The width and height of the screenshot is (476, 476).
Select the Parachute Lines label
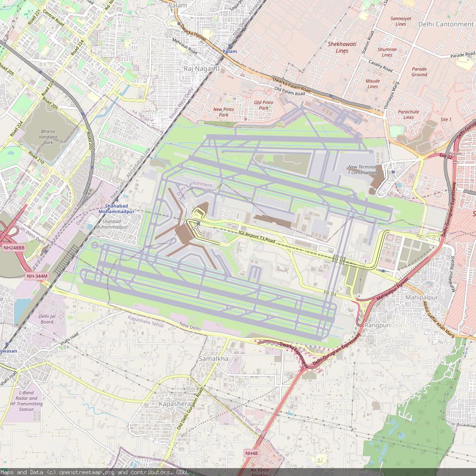point(408,114)
